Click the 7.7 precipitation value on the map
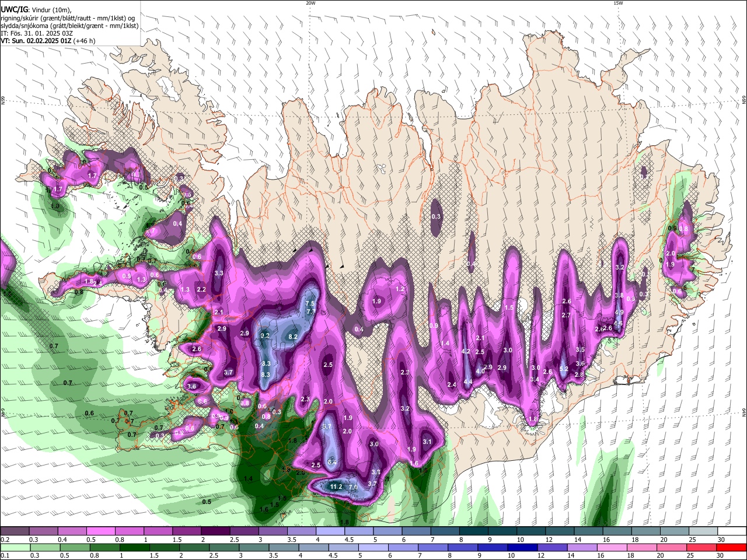 click(x=311, y=312)
